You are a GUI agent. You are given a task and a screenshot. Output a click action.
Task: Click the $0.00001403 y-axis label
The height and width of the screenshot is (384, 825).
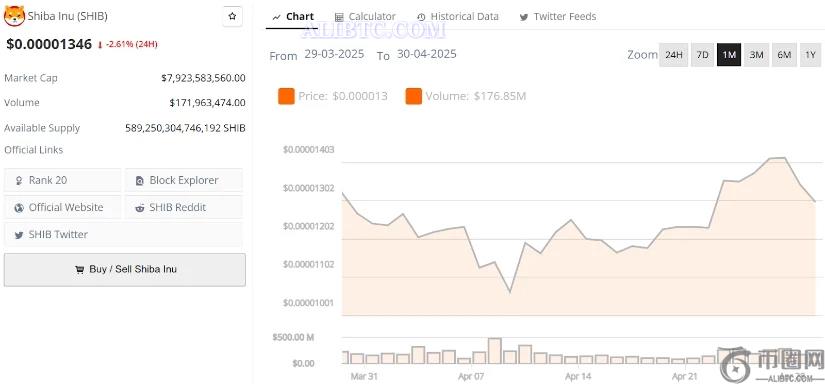click(x=308, y=150)
